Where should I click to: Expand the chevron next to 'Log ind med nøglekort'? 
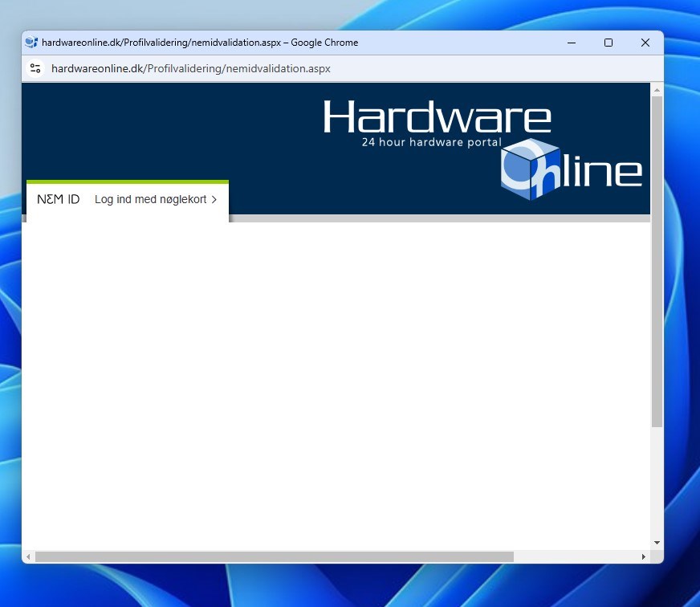(x=214, y=200)
